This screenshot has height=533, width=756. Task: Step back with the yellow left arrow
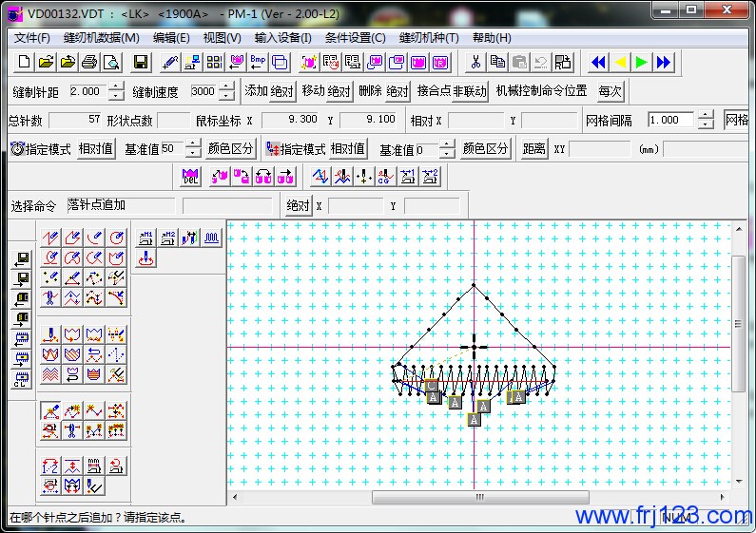[620, 63]
